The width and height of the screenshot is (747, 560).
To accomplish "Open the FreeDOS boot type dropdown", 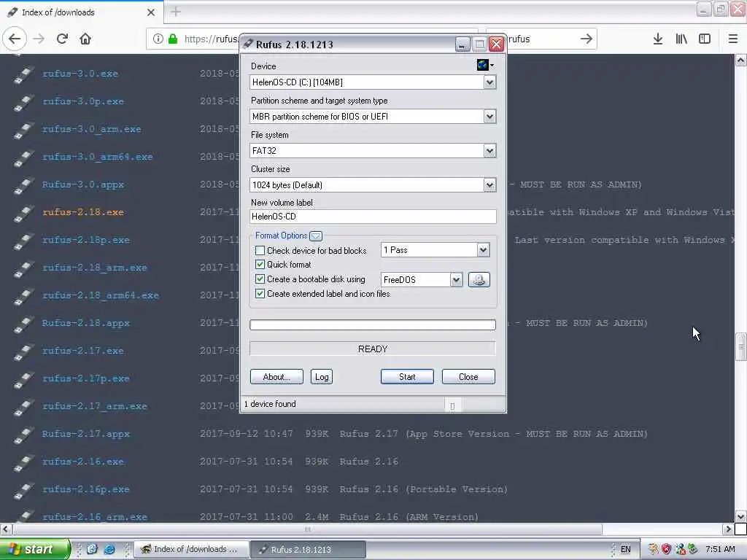I will (x=456, y=279).
